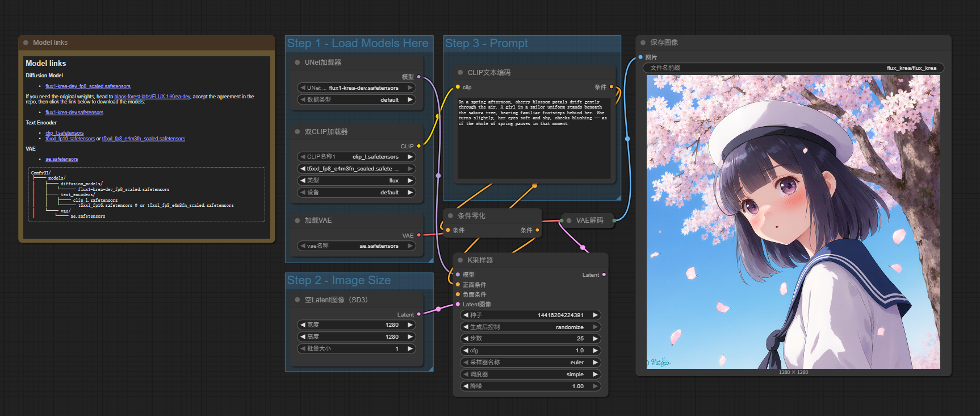Click the 图片 input port on 保存图像
The width and height of the screenshot is (980, 416).
[x=640, y=57]
